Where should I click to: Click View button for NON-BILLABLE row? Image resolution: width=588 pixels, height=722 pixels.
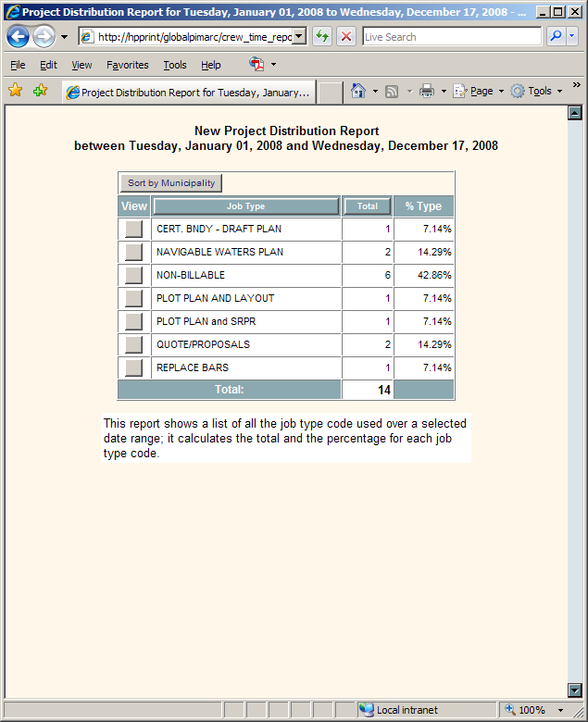point(133,275)
